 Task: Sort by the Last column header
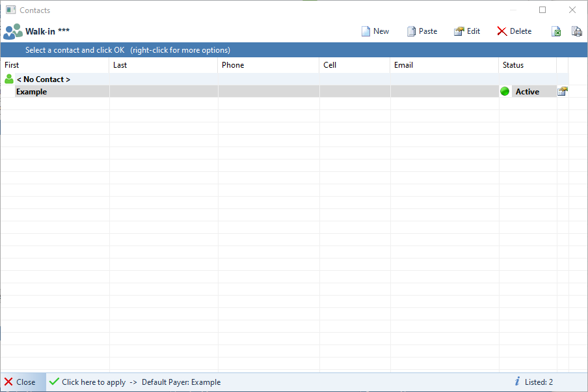pos(163,65)
